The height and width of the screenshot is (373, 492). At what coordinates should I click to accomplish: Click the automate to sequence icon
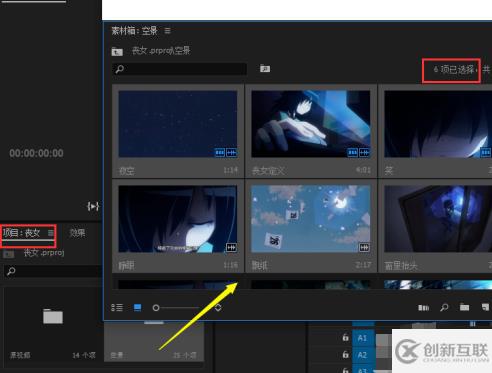coord(424,307)
